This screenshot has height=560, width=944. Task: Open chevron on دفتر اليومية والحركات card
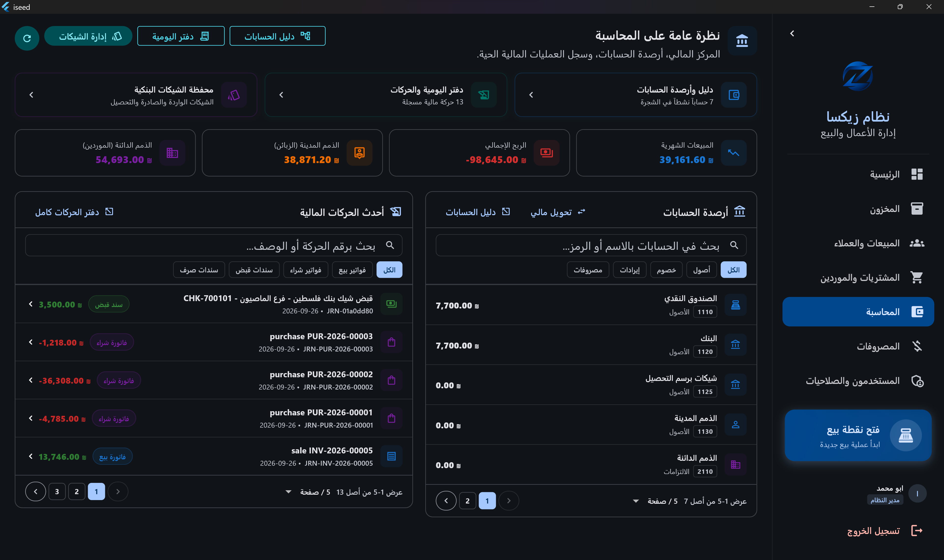click(x=281, y=95)
